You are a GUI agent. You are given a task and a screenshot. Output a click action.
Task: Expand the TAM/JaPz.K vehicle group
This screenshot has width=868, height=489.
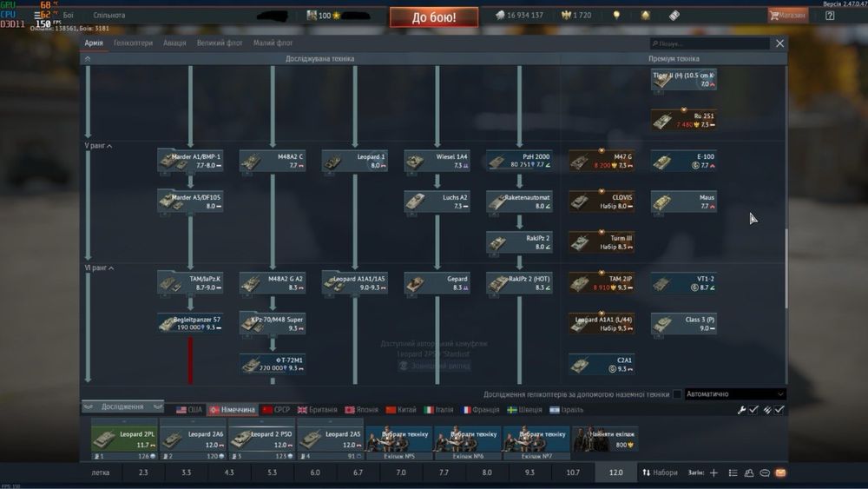[x=190, y=283]
